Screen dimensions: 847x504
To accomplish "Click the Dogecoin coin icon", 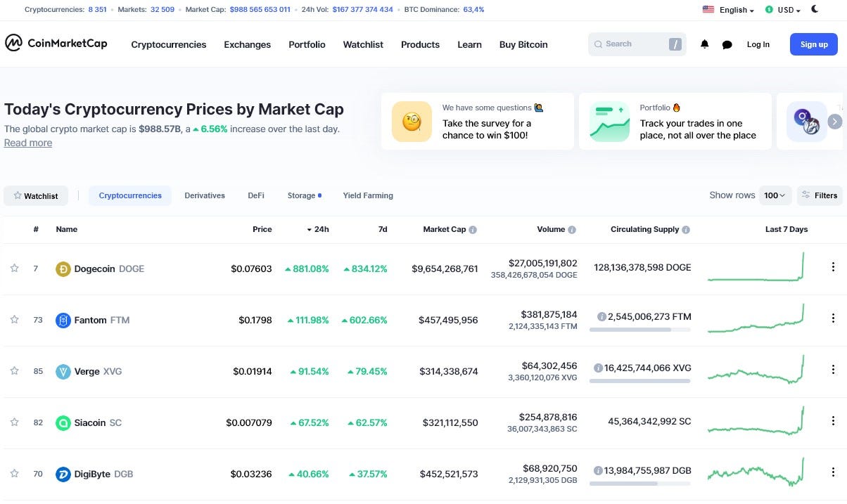I will [63, 269].
